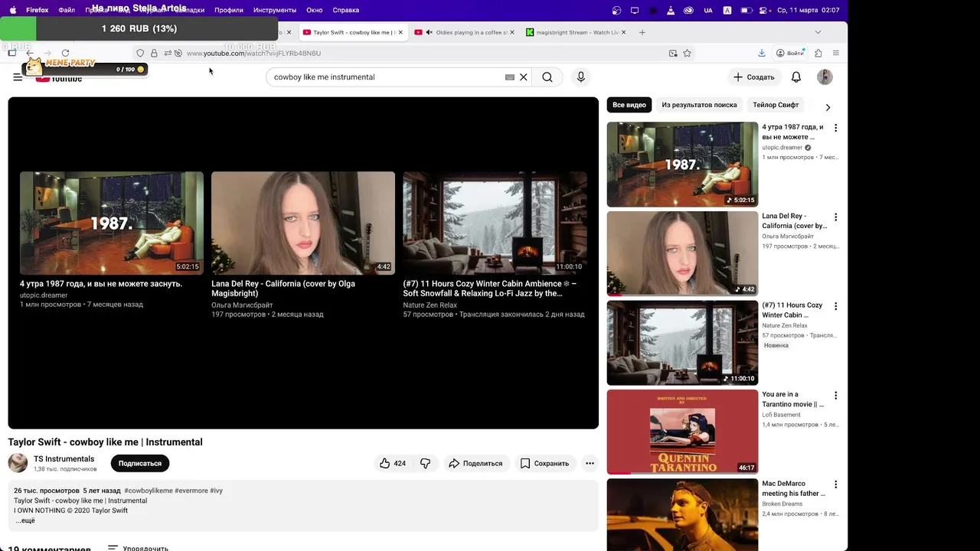
Task: Close the Taylor Swift tab
Action: 400,32
